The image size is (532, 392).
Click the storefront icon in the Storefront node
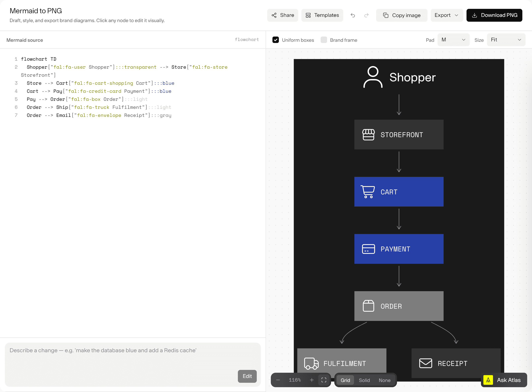coord(368,135)
